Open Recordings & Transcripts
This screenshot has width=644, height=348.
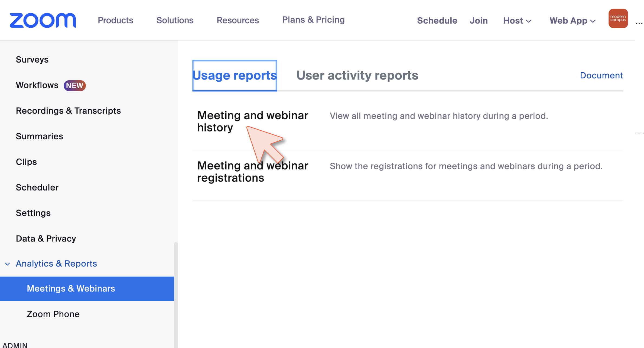[x=68, y=111]
